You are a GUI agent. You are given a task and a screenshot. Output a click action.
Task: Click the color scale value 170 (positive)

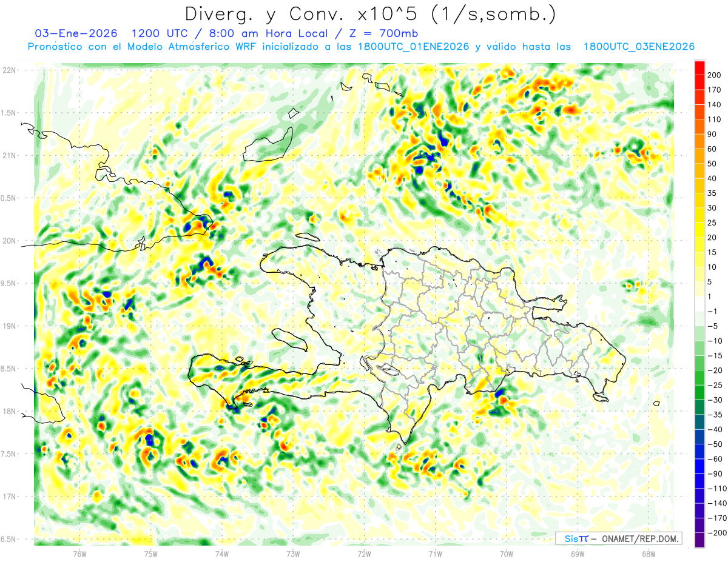[715, 90]
